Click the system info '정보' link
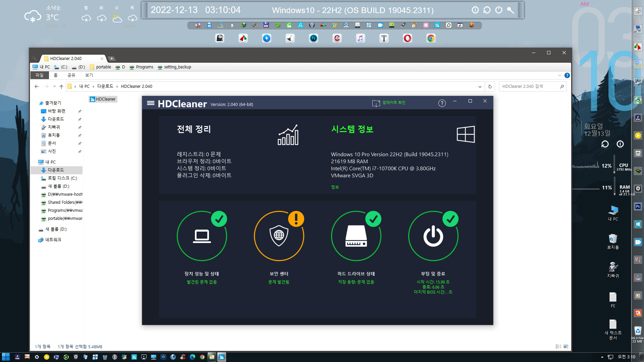Image resolution: width=644 pixels, height=362 pixels. click(x=335, y=187)
